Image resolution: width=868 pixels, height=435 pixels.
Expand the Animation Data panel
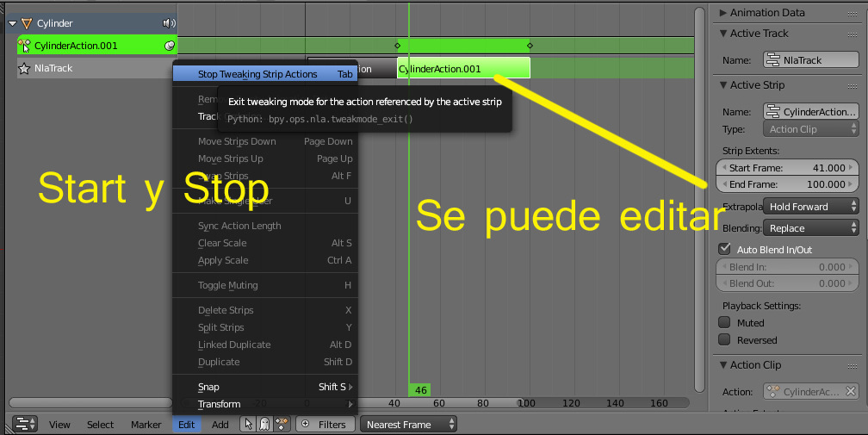[723, 13]
